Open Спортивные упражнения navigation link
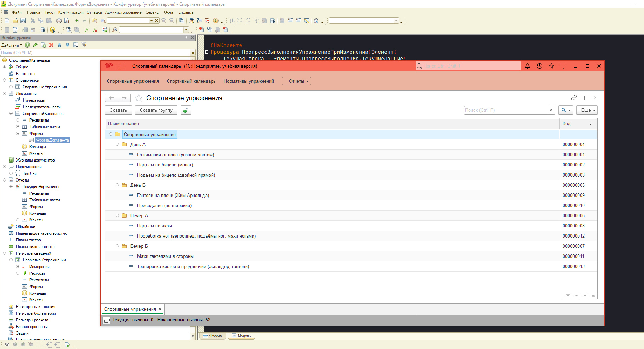 133,81
